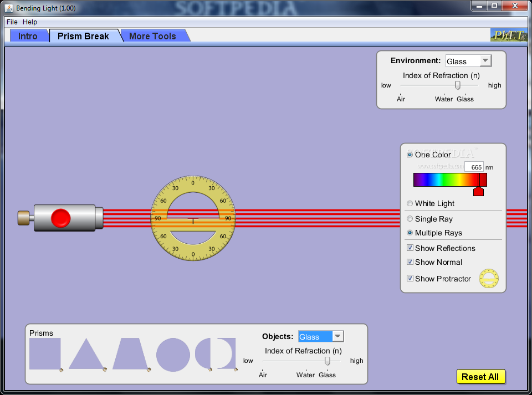Select the square prism shape

coord(45,353)
